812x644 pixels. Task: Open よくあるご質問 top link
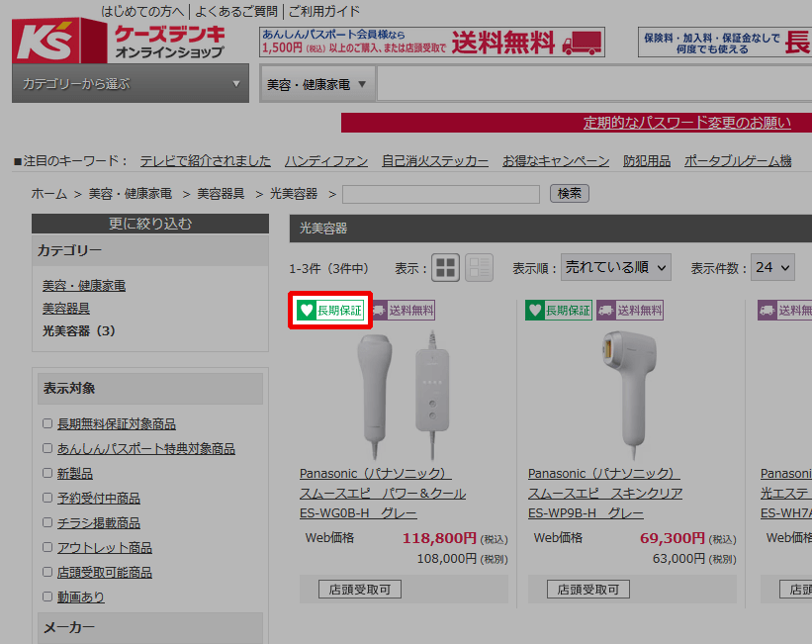(236, 11)
